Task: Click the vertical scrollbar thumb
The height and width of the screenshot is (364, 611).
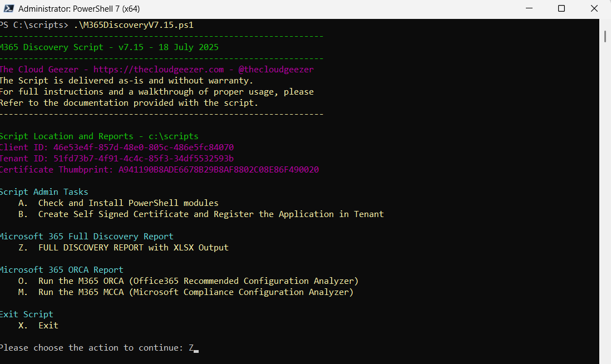Action: (605, 36)
